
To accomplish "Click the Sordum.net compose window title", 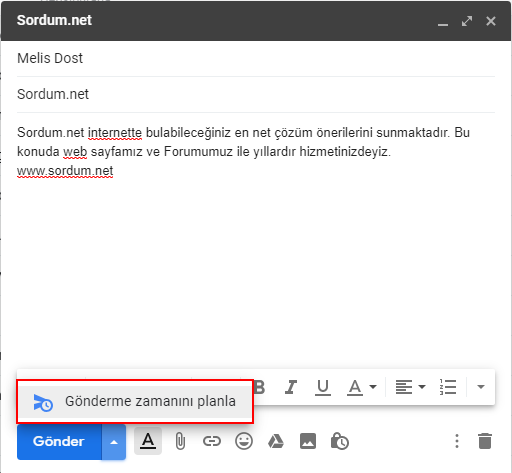I will point(54,20).
